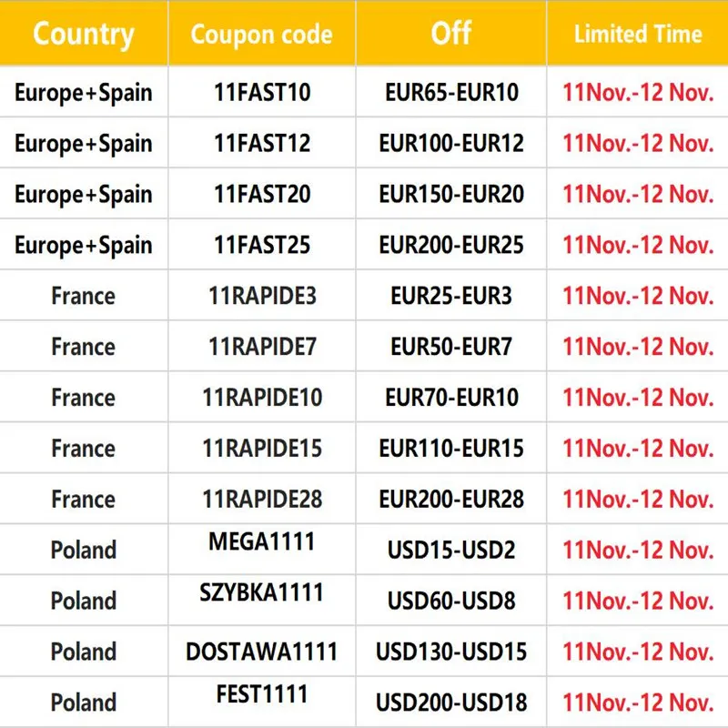Click the Off column header
This screenshot has height=728, width=728.
[451, 34]
